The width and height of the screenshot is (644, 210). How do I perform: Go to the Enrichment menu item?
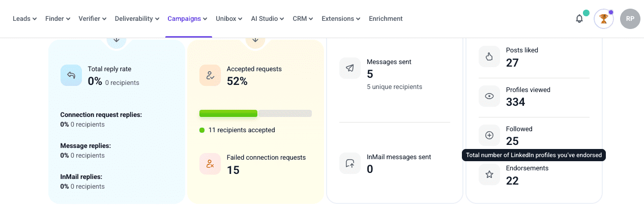click(386, 19)
